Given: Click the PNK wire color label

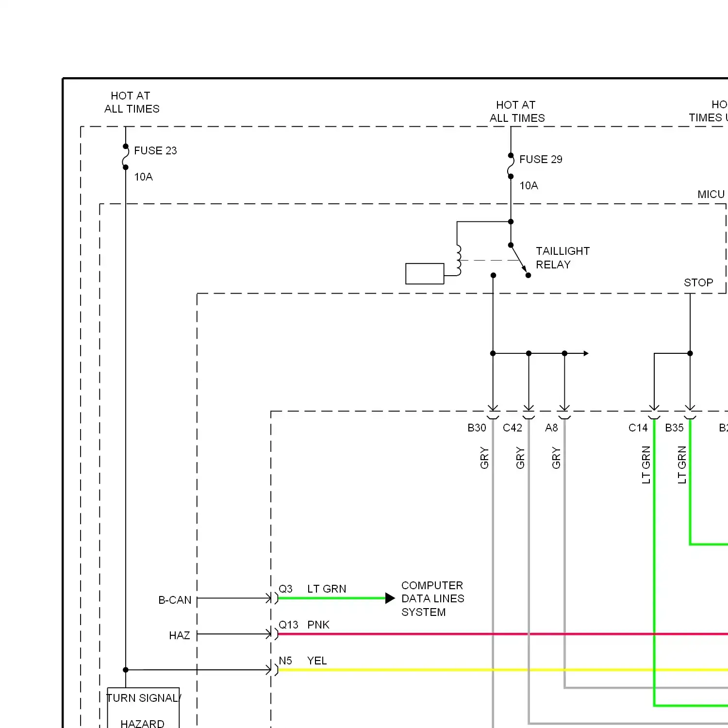Looking at the screenshot, I should click(x=318, y=625).
